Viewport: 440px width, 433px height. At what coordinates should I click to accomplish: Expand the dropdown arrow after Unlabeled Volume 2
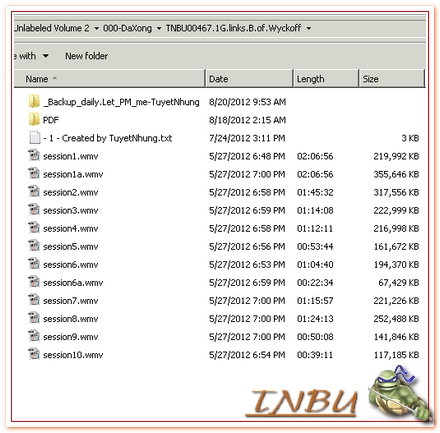point(96,29)
